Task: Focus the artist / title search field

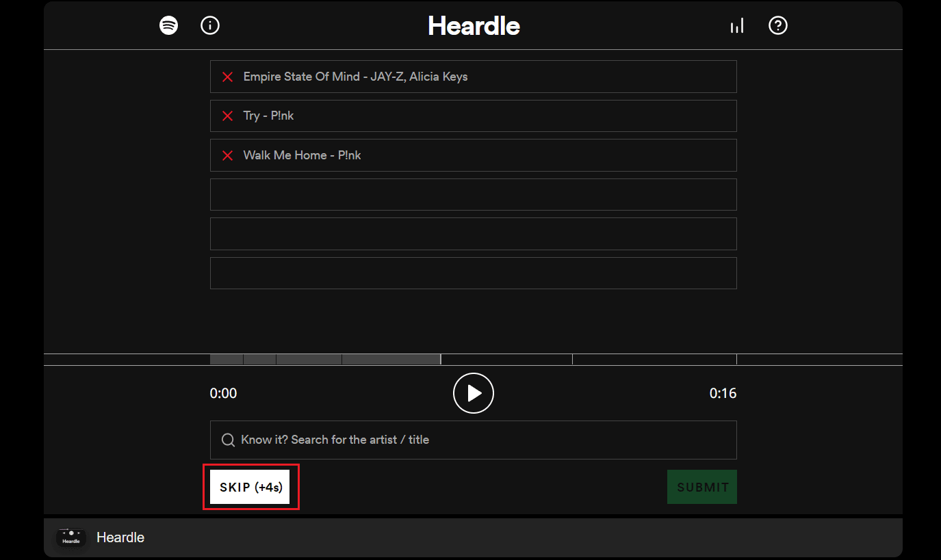Action: click(473, 440)
